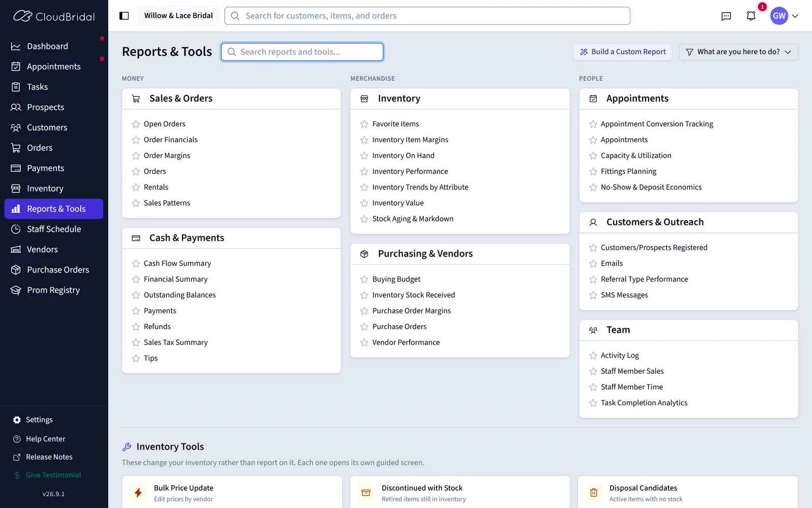Open the Task Completion Analytics report
The height and width of the screenshot is (508, 812).
(x=644, y=403)
